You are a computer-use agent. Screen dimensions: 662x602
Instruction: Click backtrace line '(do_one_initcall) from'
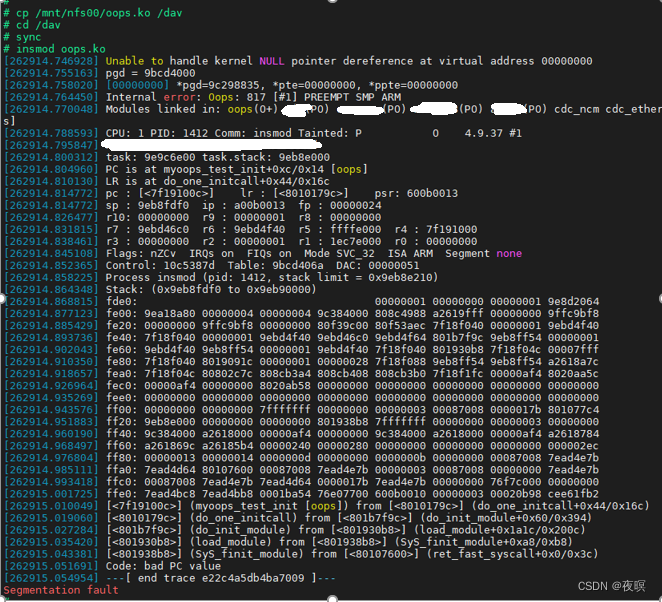(298, 518)
